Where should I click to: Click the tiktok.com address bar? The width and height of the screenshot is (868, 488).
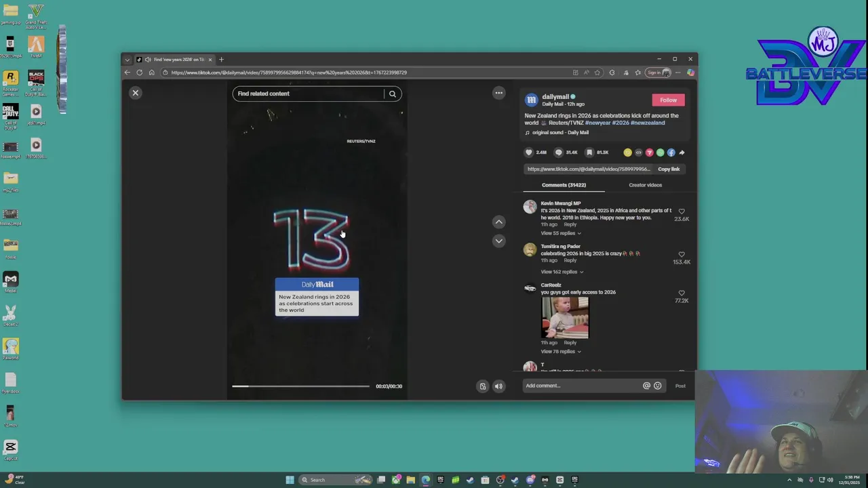click(x=366, y=73)
